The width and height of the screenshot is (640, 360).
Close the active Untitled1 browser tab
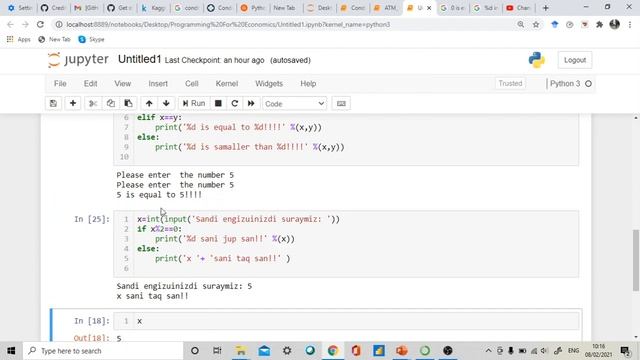[x=429, y=8]
